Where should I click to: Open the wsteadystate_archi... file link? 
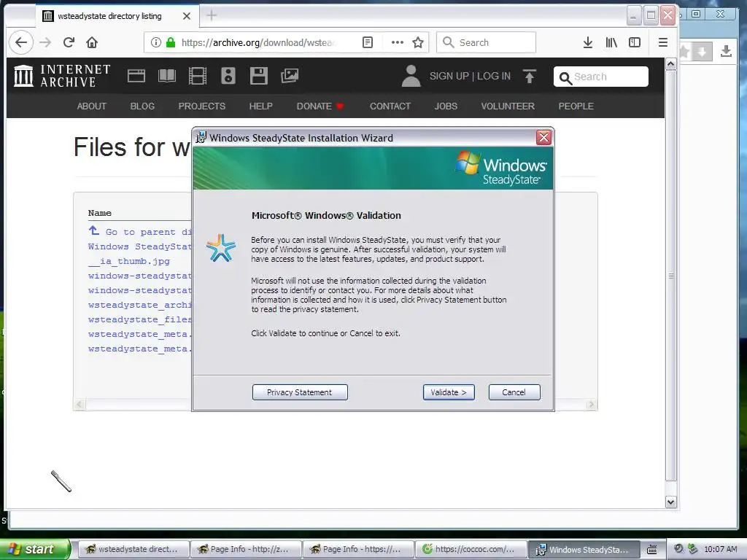(139, 305)
